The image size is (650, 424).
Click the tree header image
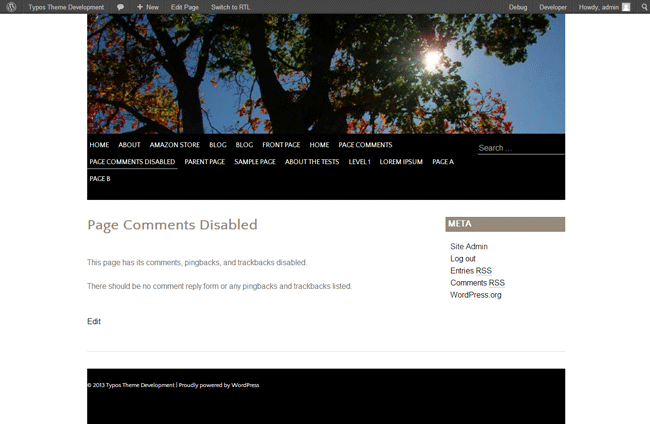326,74
